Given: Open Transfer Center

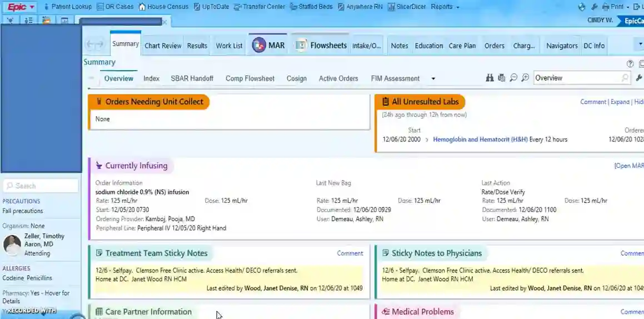Looking at the screenshot, I should pos(259,7).
